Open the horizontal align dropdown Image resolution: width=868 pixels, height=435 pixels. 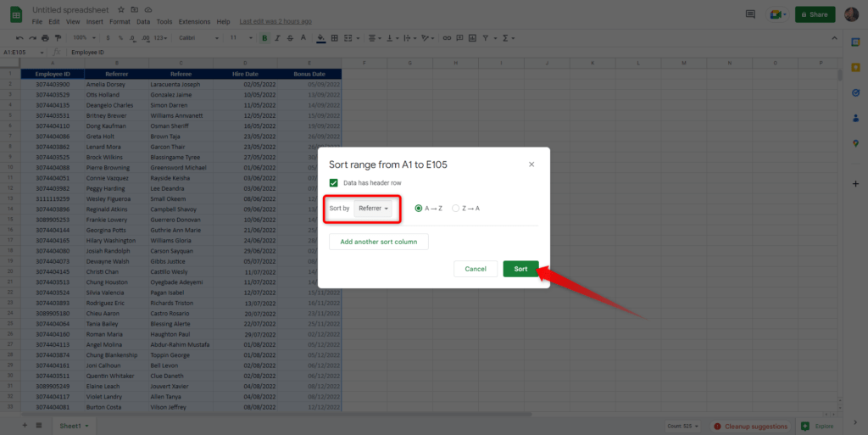375,38
